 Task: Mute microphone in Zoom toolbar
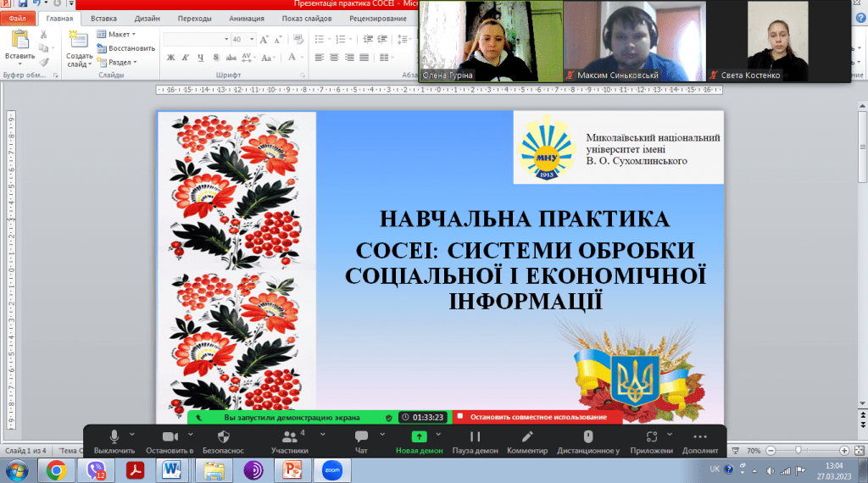pyautogui.click(x=114, y=437)
